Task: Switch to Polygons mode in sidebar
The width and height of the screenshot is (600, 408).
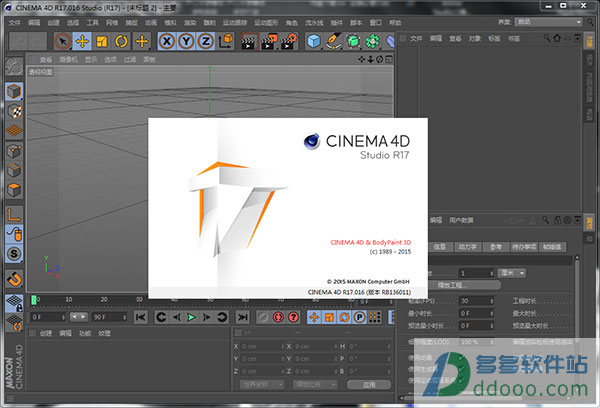Action: [x=14, y=189]
